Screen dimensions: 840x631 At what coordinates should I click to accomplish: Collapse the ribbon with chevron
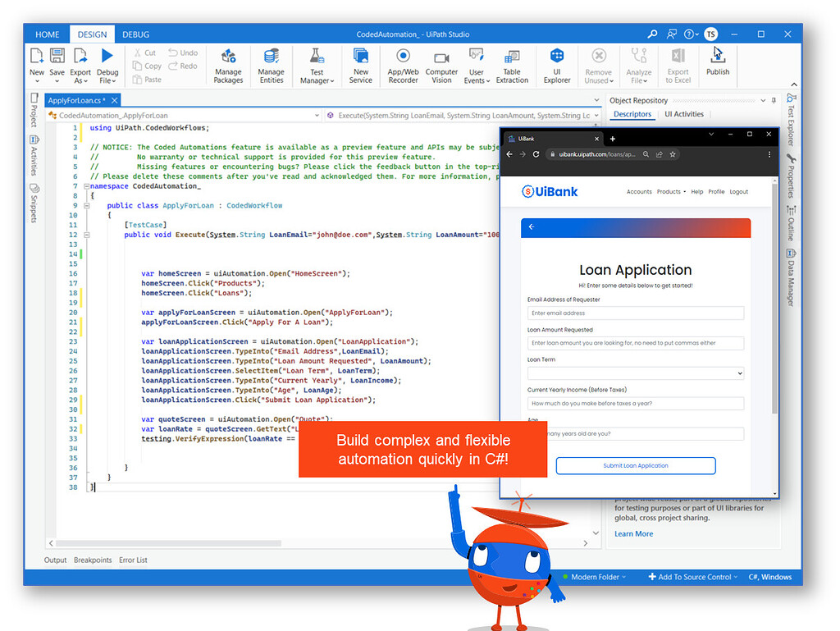pyautogui.click(x=794, y=85)
